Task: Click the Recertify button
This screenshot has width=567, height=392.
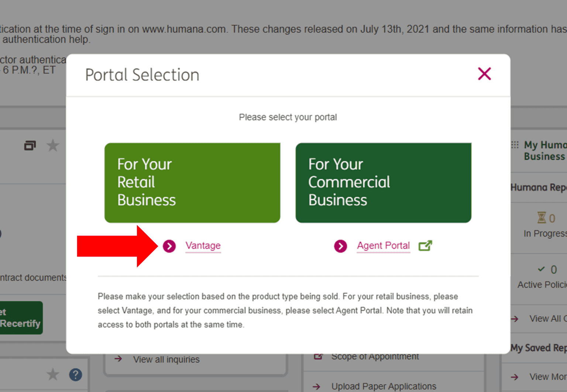Action: (20, 318)
